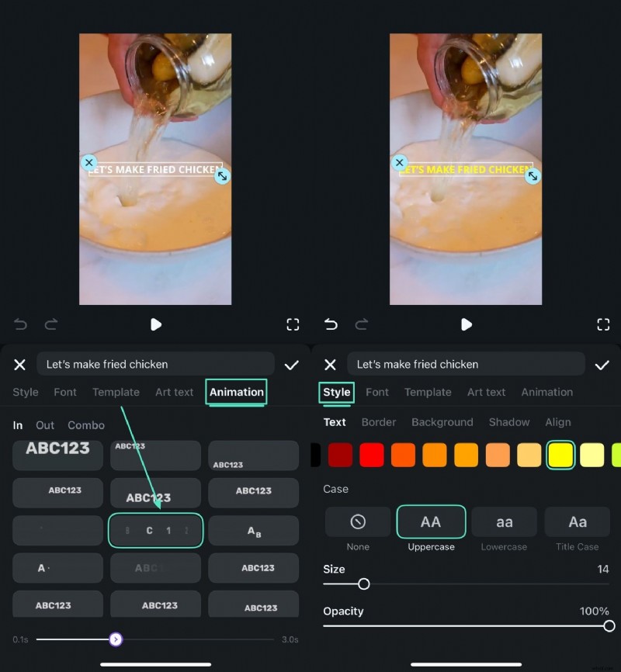Remove the text overlay using its X handle

[89, 163]
